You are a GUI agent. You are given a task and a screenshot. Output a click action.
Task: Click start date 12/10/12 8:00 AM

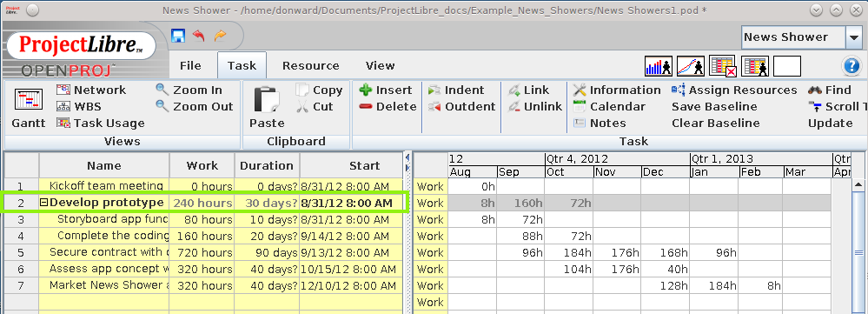pyautogui.click(x=351, y=286)
